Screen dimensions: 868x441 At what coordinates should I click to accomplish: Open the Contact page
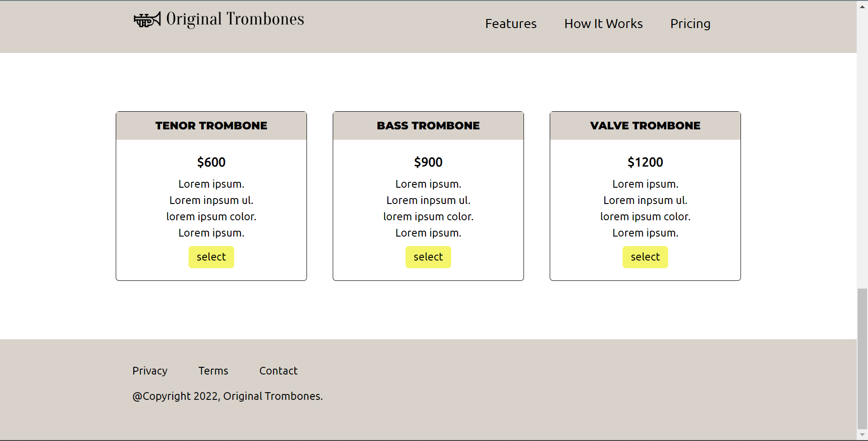coord(278,370)
